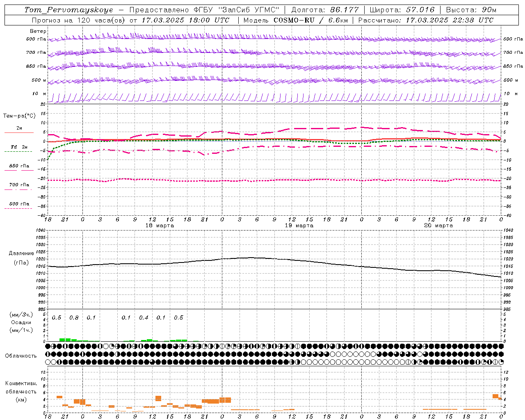
Task: Click the solid line sample for 2м temperature
Action: point(19,132)
